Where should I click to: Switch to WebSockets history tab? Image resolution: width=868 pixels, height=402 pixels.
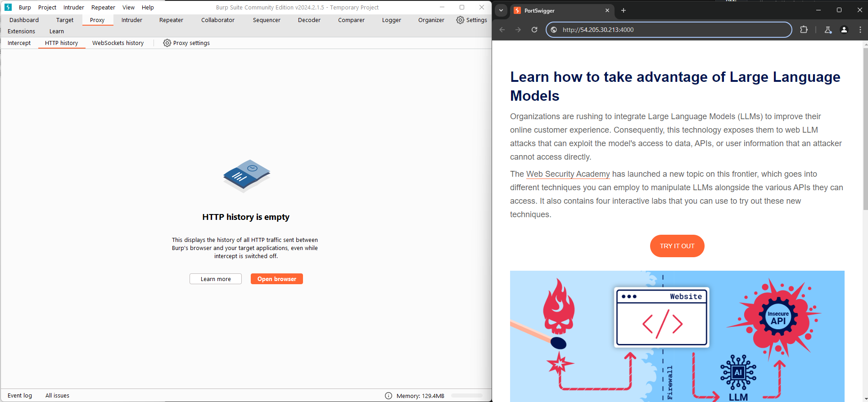[118, 43]
